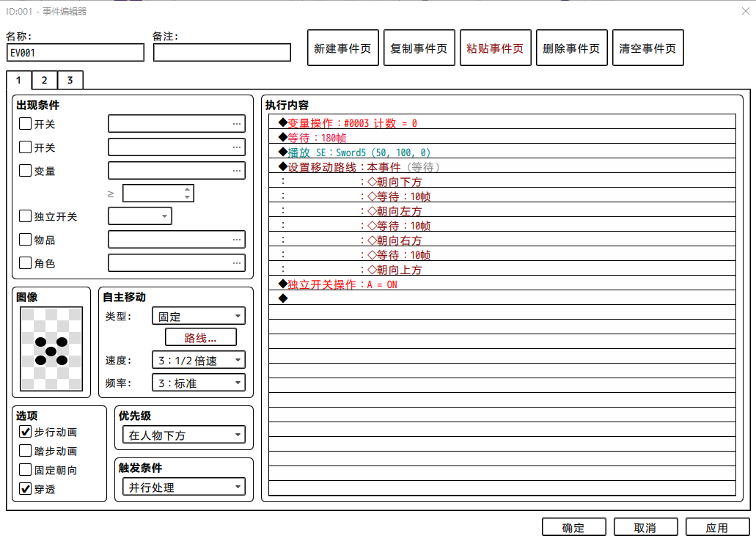Click the 名称 input field

pyautogui.click(x=76, y=53)
